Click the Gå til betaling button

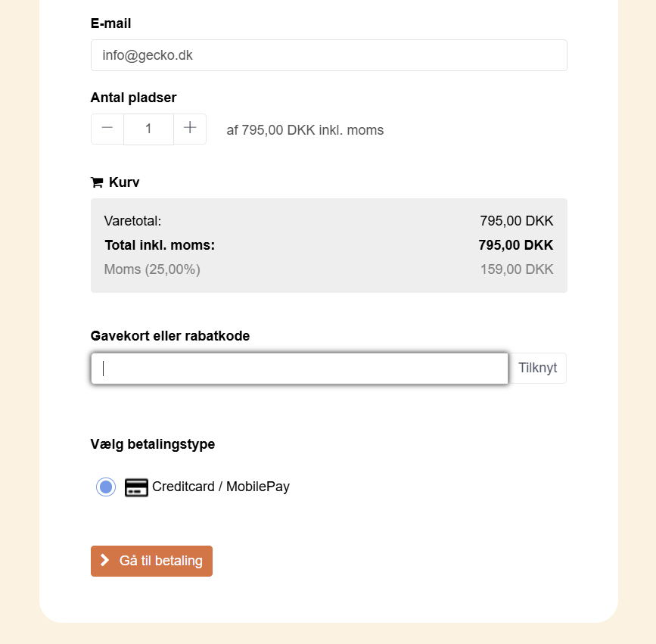click(x=151, y=561)
